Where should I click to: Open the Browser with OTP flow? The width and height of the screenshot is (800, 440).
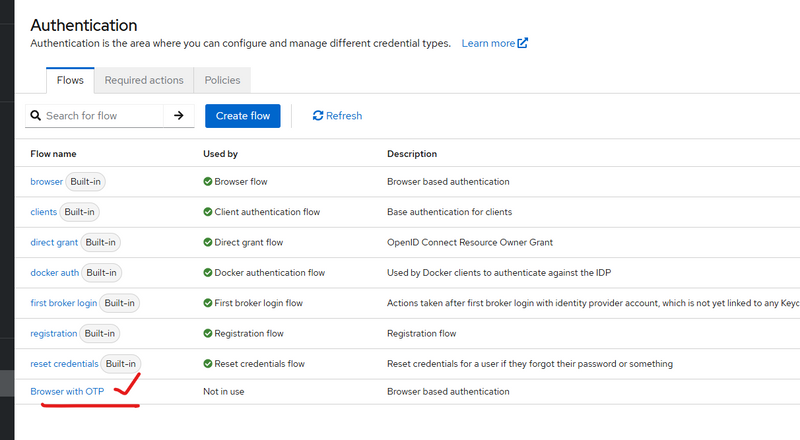(x=67, y=392)
